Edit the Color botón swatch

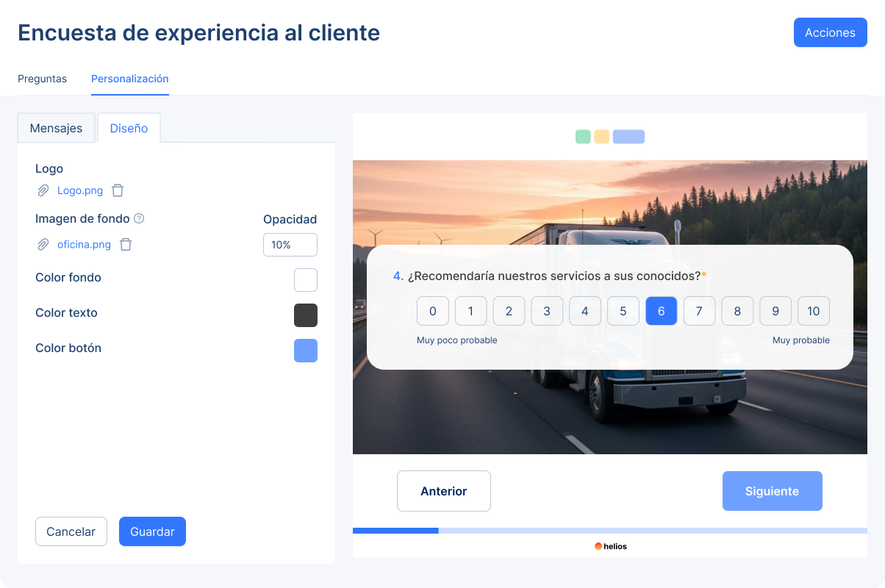click(x=305, y=351)
